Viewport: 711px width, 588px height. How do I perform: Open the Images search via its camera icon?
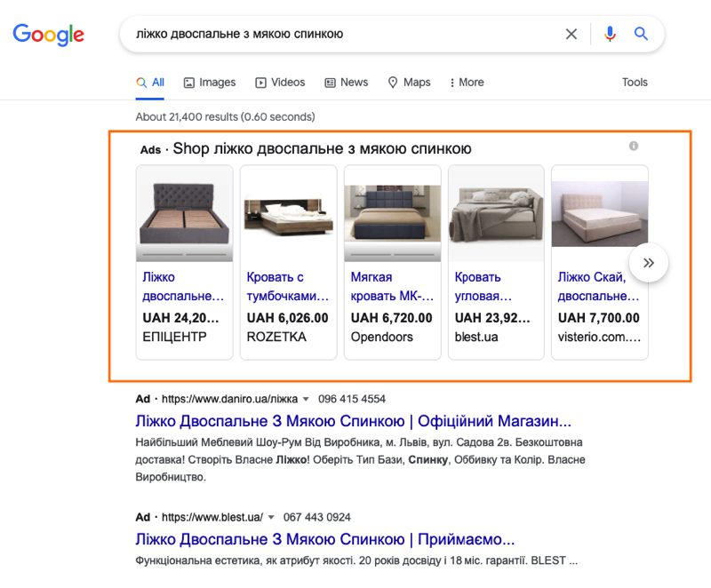coord(188,82)
